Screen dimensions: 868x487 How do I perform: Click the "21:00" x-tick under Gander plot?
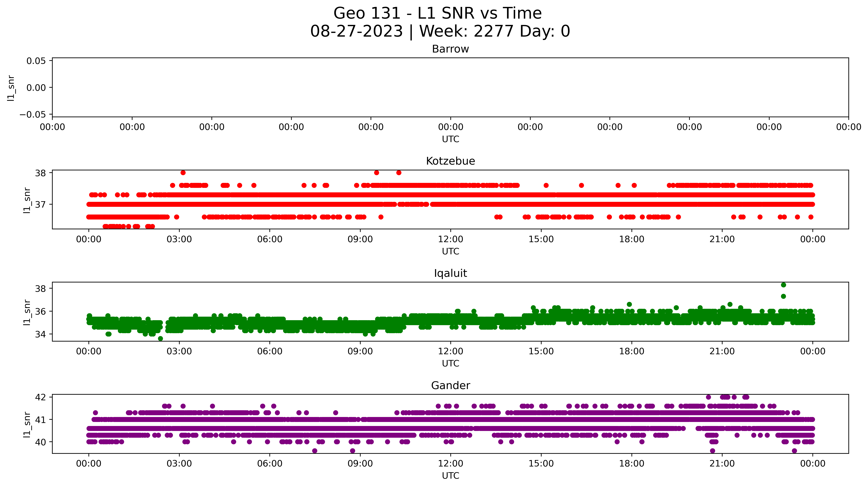click(722, 464)
